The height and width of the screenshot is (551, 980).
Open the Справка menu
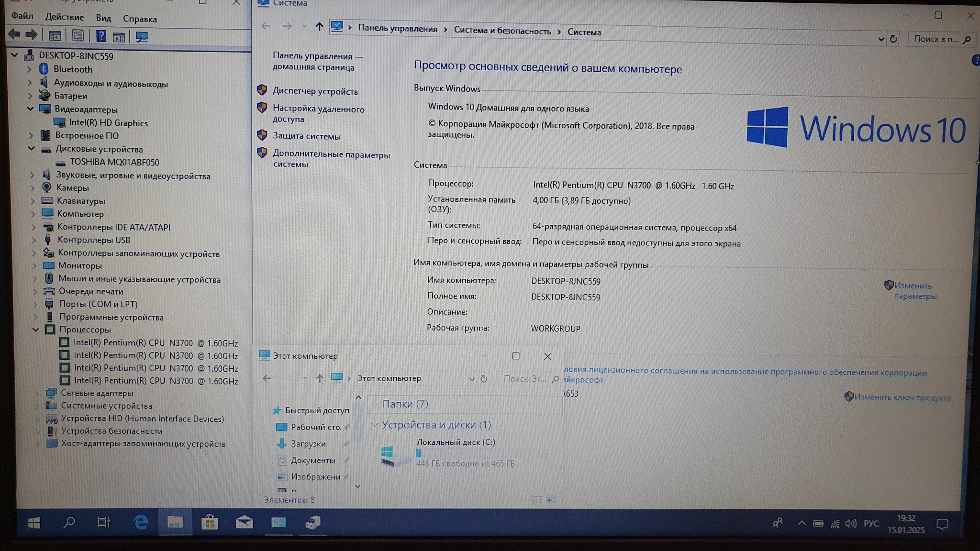(x=140, y=19)
